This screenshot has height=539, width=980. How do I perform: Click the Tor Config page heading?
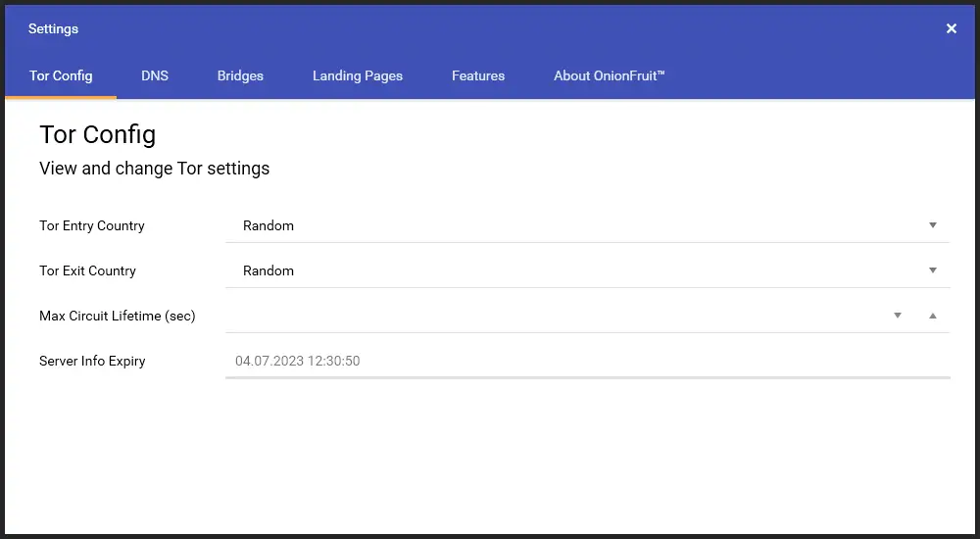coord(97,134)
